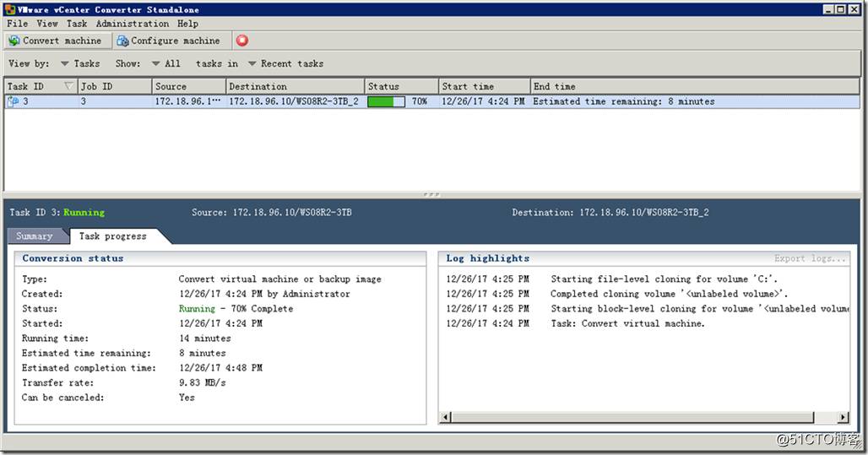This screenshot has height=455, width=868.
Task: Sort tasks by Start time column header
Action: [468, 86]
